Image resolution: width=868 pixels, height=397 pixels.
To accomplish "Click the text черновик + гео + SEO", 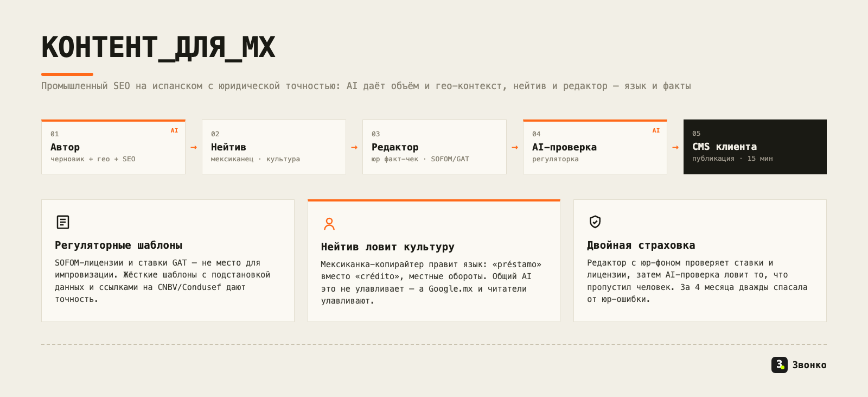I will tap(93, 159).
